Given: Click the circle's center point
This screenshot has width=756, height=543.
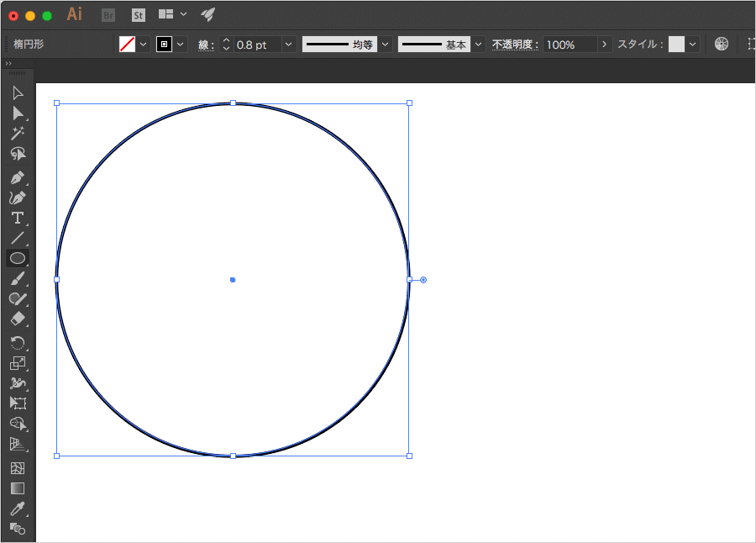Looking at the screenshot, I should [233, 279].
